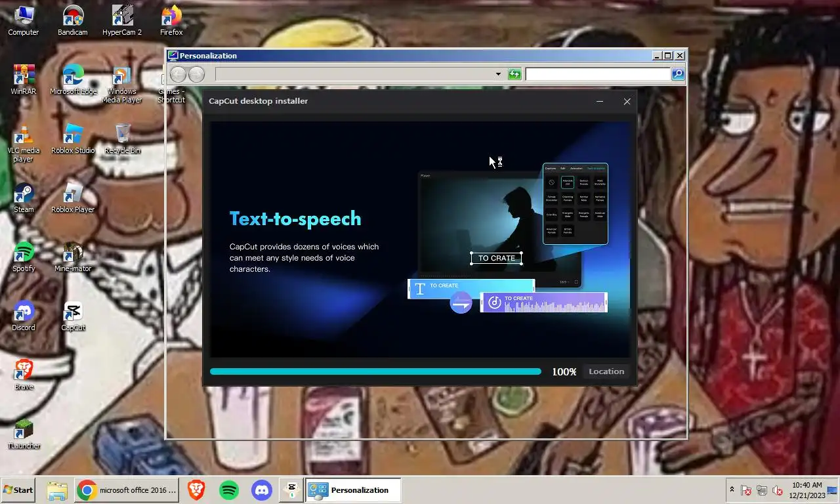The width and height of the screenshot is (840, 504).
Task: Select the Discord desktop shortcut
Action: (x=23, y=316)
